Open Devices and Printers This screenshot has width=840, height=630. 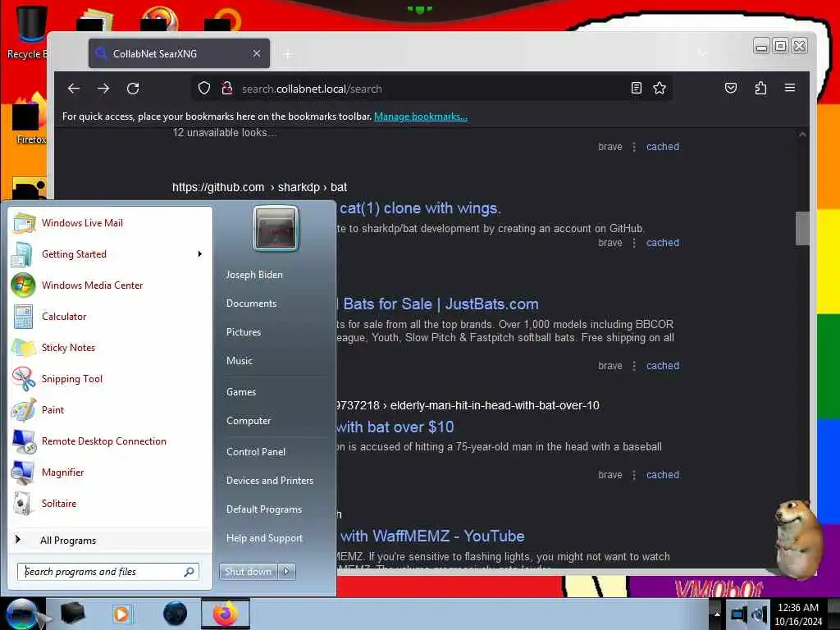269,481
